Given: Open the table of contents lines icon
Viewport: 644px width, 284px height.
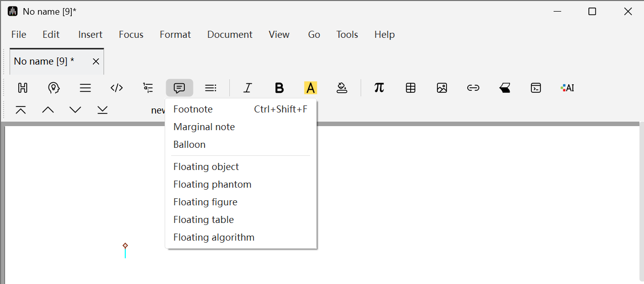Looking at the screenshot, I should (211, 88).
